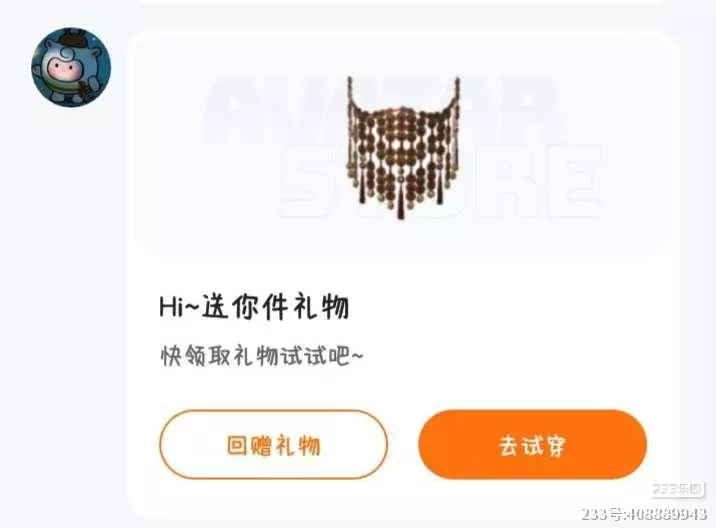Select the 'Hi~送你件礼物' title text

tap(254, 306)
